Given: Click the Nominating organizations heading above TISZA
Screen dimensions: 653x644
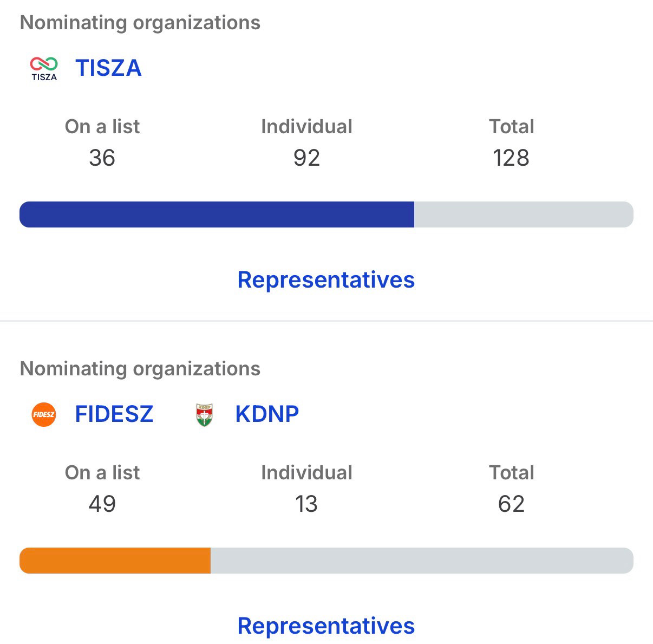Looking at the screenshot, I should [x=140, y=23].
